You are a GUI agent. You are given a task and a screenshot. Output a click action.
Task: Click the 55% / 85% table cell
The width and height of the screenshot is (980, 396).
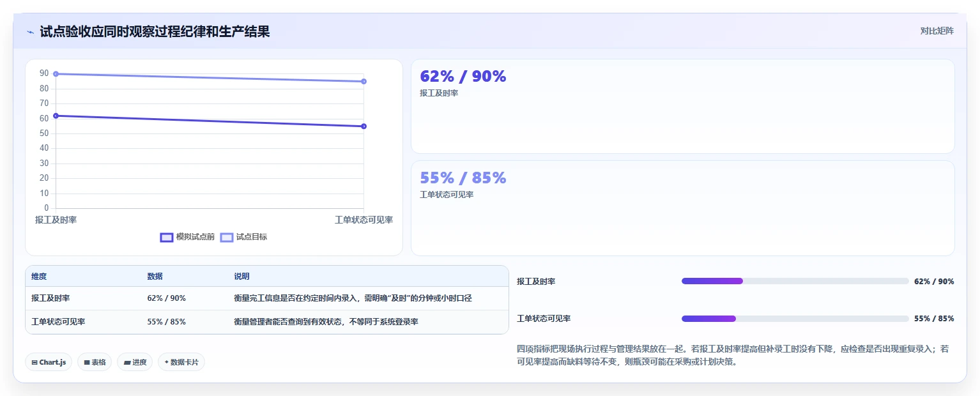pyautogui.click(x=166, y=322)
